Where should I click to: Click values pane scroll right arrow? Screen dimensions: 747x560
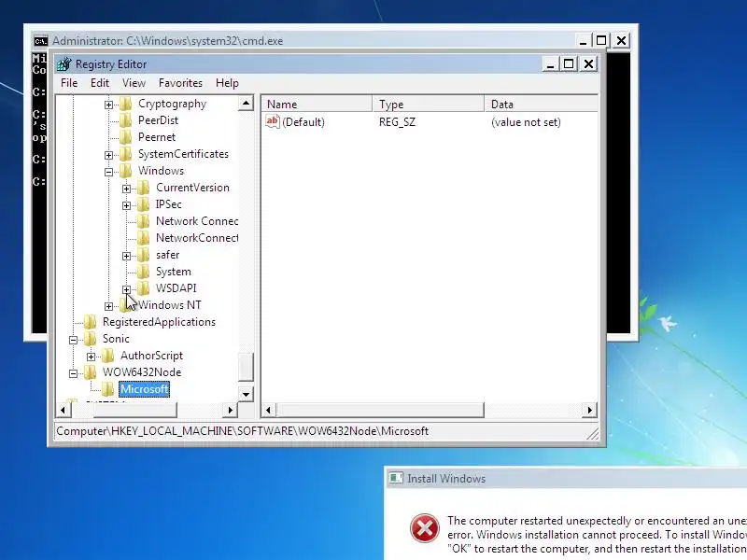590,410
